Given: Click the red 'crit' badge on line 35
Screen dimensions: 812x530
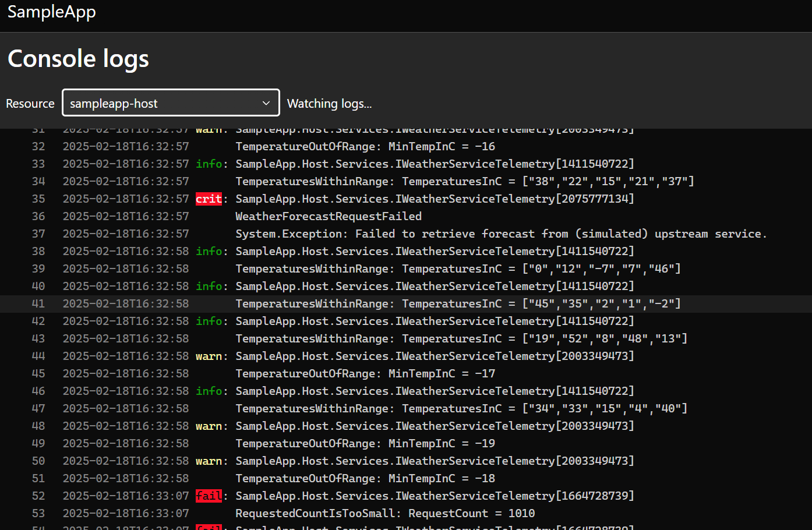Looking at the screenshot, I should click(209, 199).
